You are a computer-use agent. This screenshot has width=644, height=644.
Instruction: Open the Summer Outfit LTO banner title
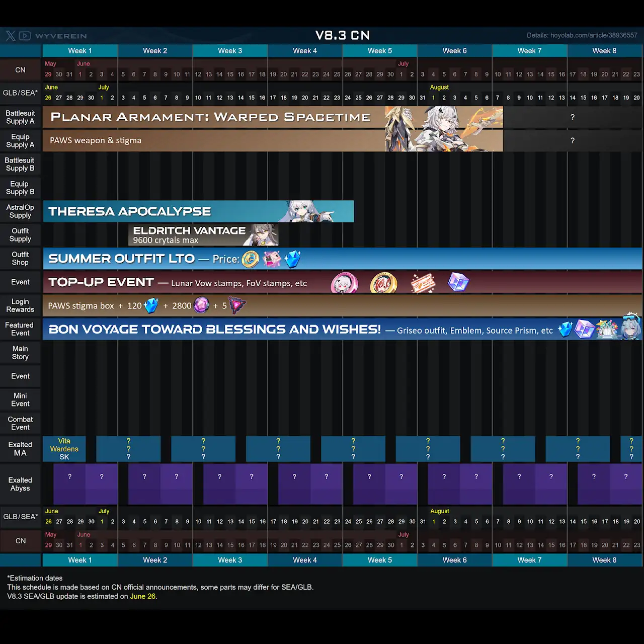point(121,259)
